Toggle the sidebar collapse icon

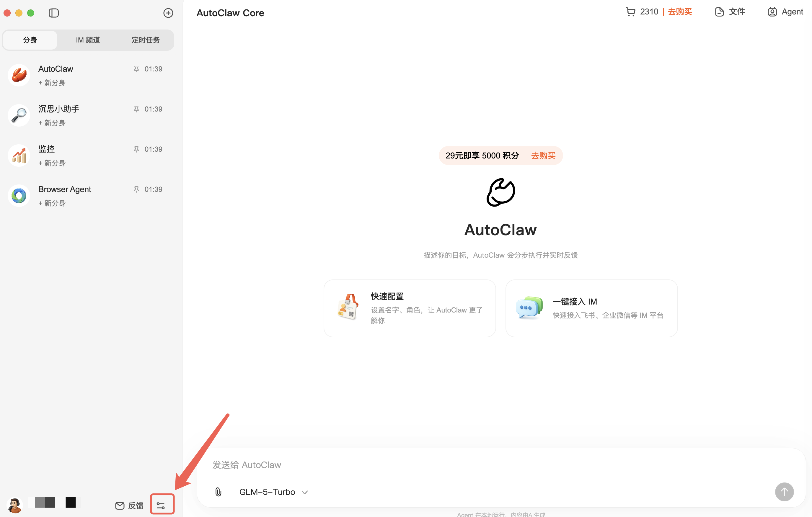point(54,13)
